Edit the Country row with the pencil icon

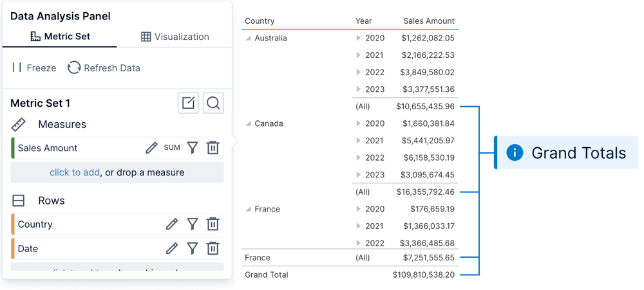(172, 224)
